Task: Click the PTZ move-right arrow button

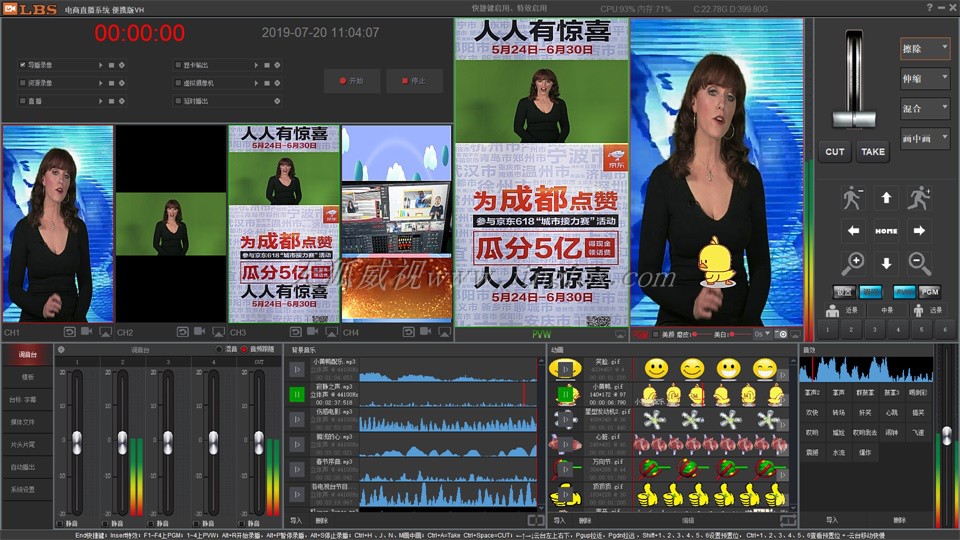Action: (918, 231)
